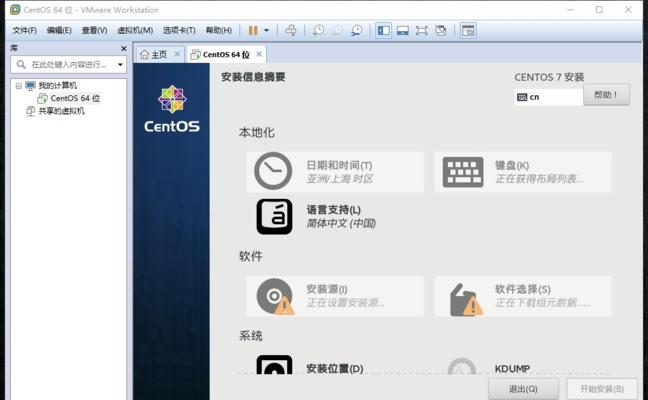
Task: Take a snapshot using toolbar icon
Action: pos(318,30)
